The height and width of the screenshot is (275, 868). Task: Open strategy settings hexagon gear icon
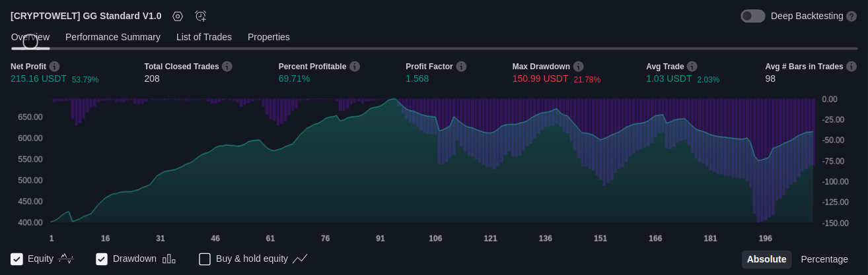coord(177,16)
